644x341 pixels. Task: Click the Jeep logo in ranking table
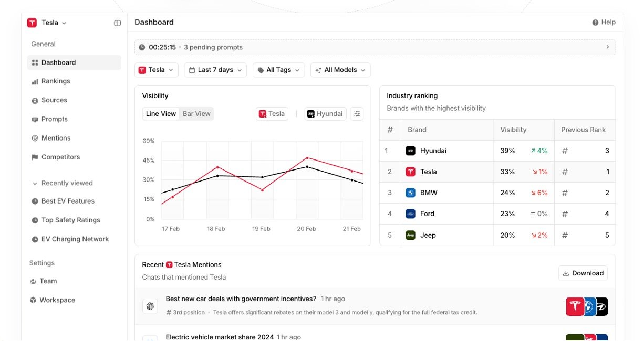coord(410,235)
